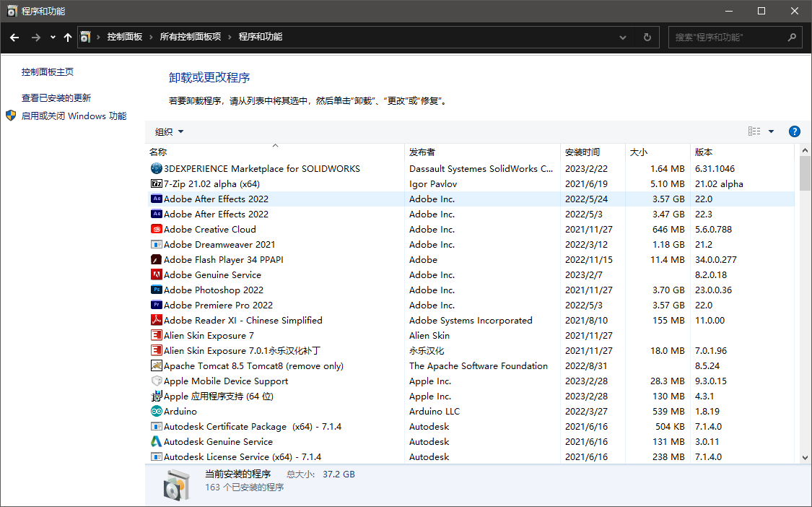The width and height of the screenshot is (812, 507).
Task: Click the Arduino LLC publisher cell
Action: [x=435, y=411]
